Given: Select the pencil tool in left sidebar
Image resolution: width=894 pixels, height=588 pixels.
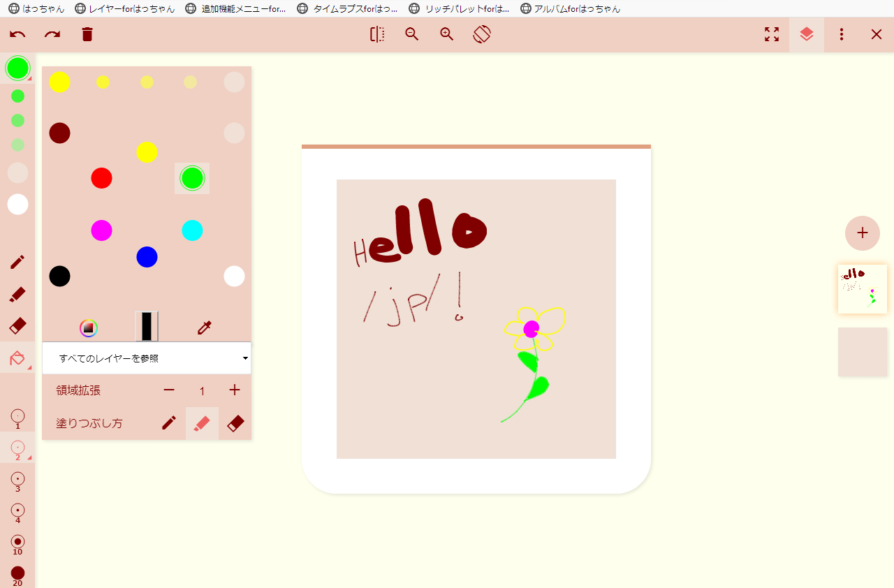Looking at the screenshot, I should [17, 262].
